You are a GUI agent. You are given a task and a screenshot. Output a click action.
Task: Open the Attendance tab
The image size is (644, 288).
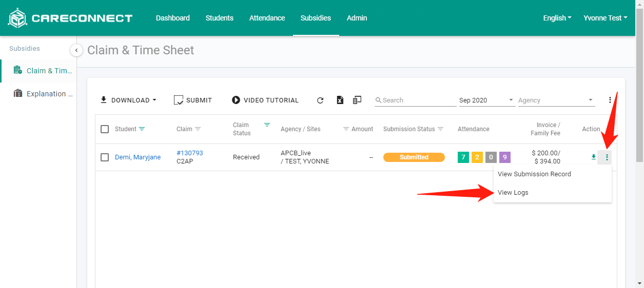pyautogui.click(x=267, y=18)
